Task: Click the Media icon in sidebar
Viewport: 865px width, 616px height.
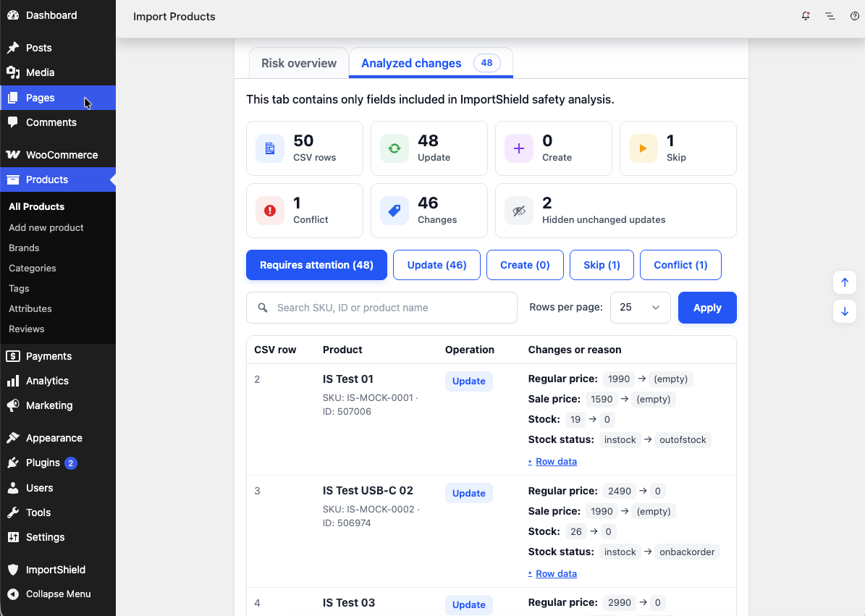Action: point(13,72)
